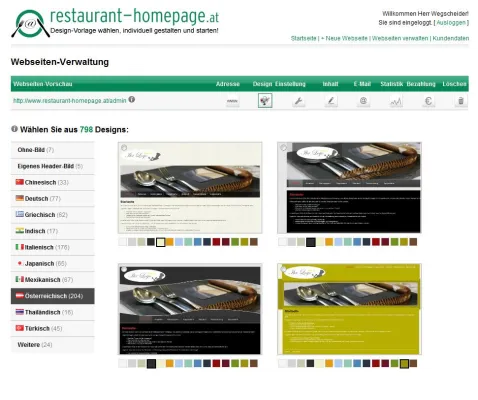478x400 pixels.
Task: Select Griechisch design category
Action: 53,215
